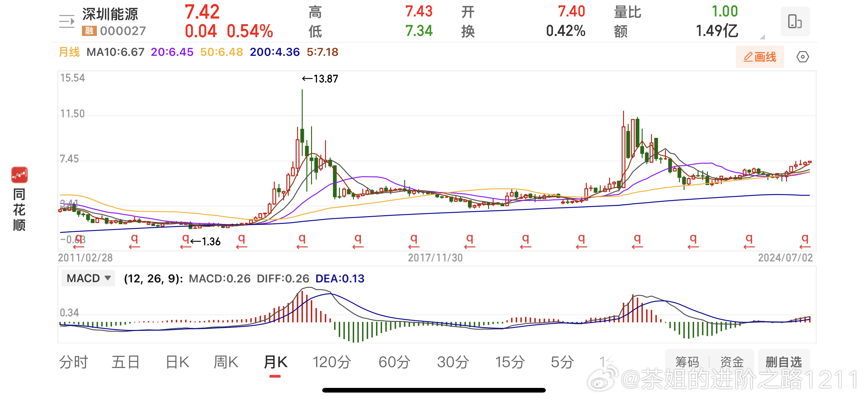
Task: Tap the 13.87 high price marker
Action: pos(320,79)
